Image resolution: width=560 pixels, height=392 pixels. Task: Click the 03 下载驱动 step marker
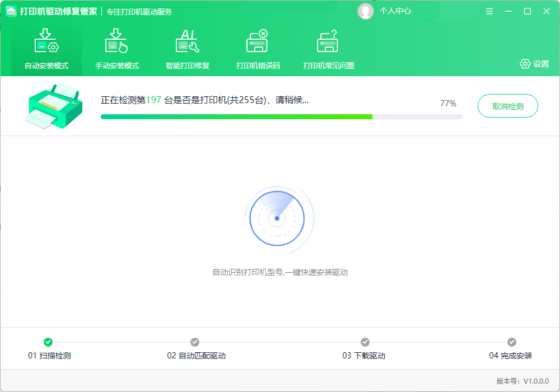coord(365,342)
